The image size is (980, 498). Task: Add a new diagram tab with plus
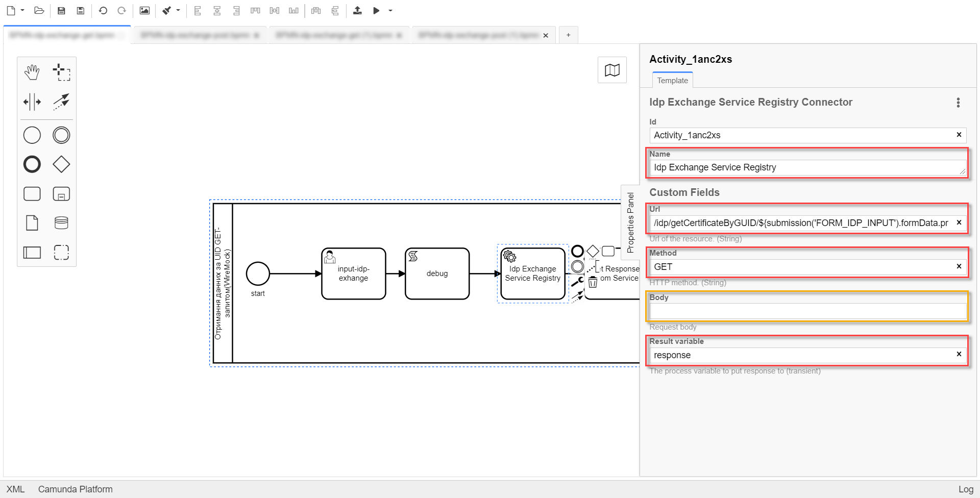[x=568, y=35]
